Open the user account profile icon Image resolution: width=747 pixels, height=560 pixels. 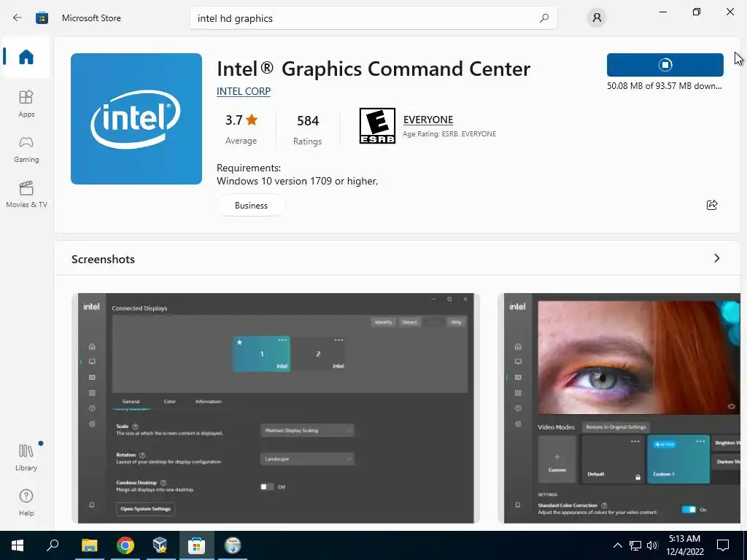[x=597, y=18]
